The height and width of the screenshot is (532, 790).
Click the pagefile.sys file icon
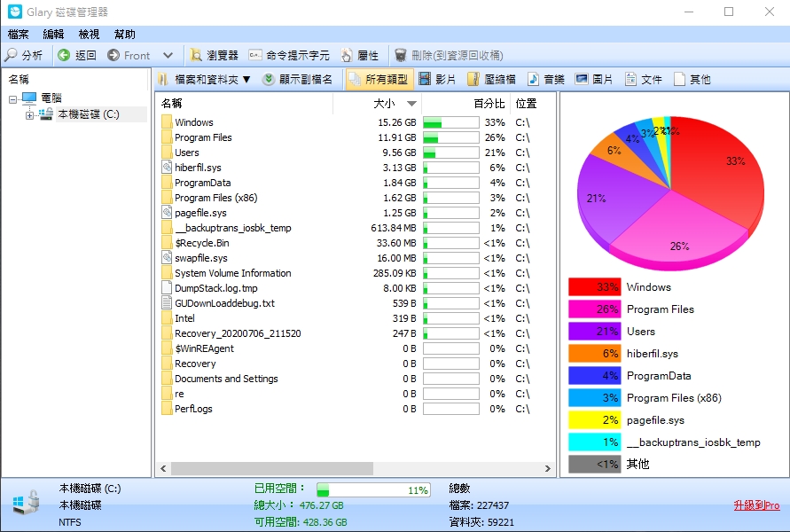[x=167, y=213]
